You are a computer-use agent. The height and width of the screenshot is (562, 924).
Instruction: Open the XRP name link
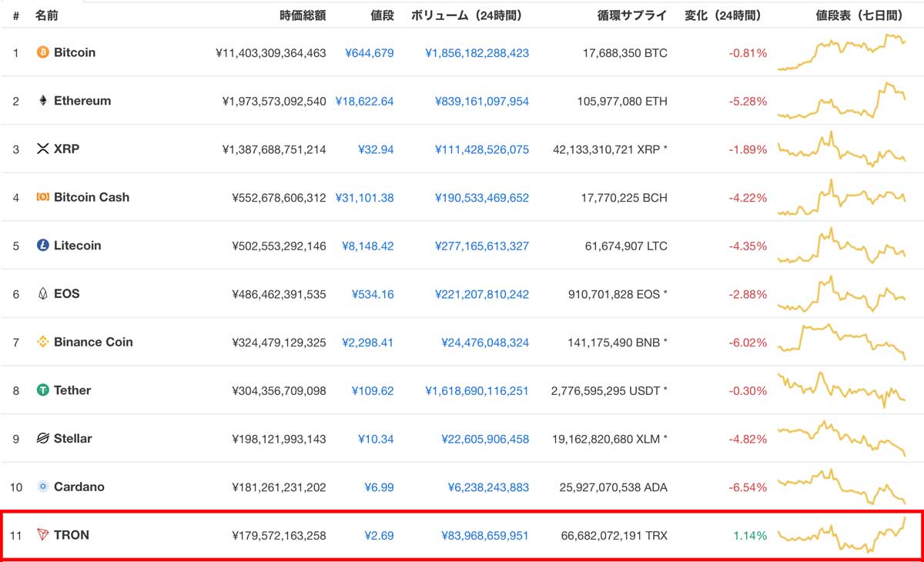click(x=66, y=149)
